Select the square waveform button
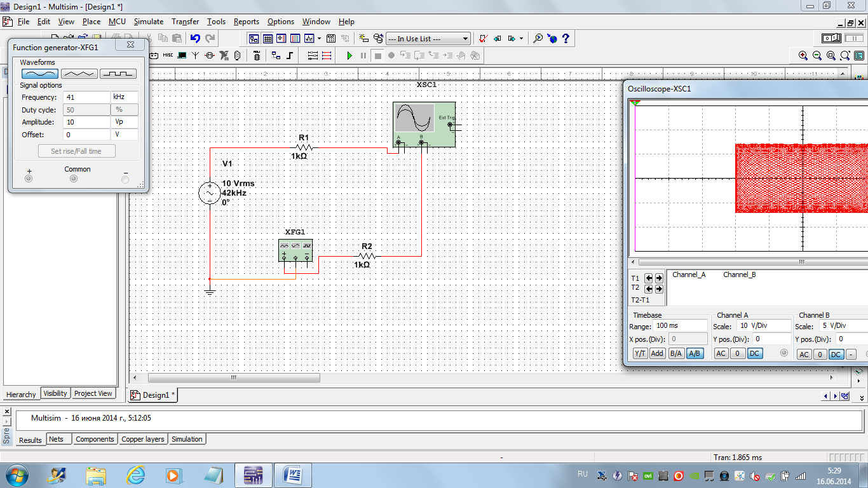868x488 pixels. [x=118, y=74]
